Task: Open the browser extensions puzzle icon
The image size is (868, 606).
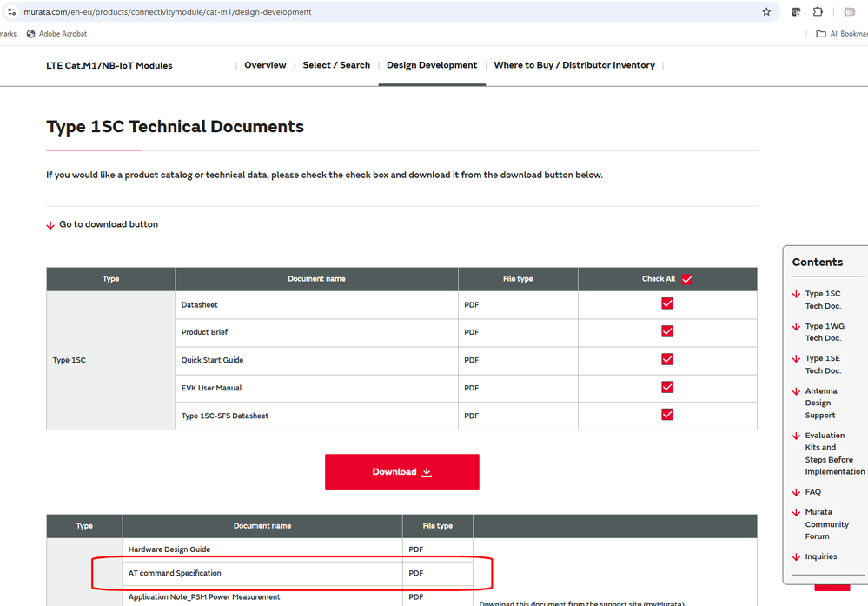Action: pos(818,11)
